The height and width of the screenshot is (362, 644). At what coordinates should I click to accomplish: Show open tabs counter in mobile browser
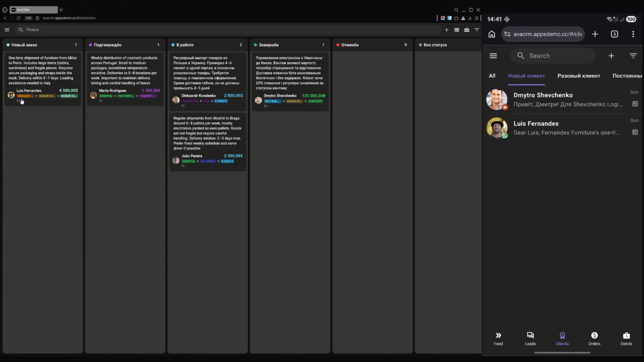[614, 34]
